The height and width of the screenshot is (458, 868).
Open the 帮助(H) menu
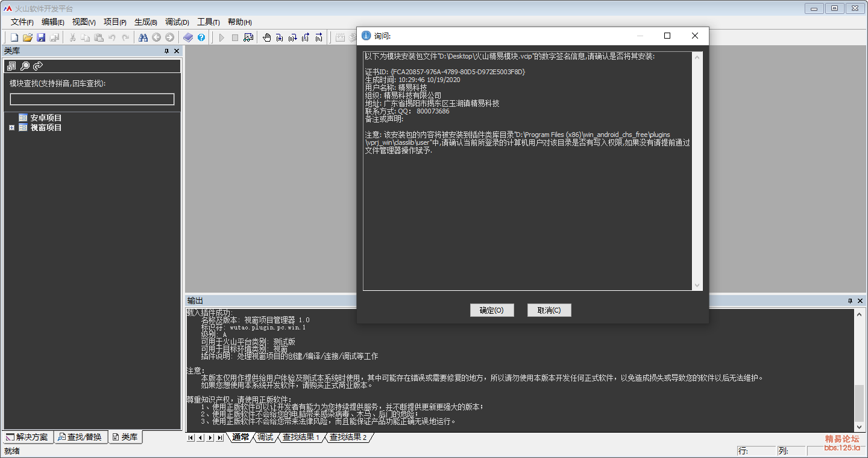(x=239, y=22)
